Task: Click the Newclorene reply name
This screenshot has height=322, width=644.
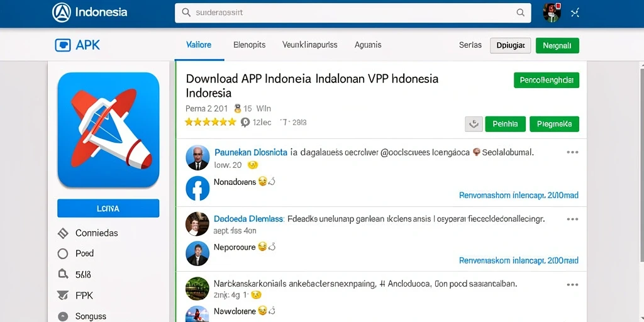Action: click(x=235, y=311)
